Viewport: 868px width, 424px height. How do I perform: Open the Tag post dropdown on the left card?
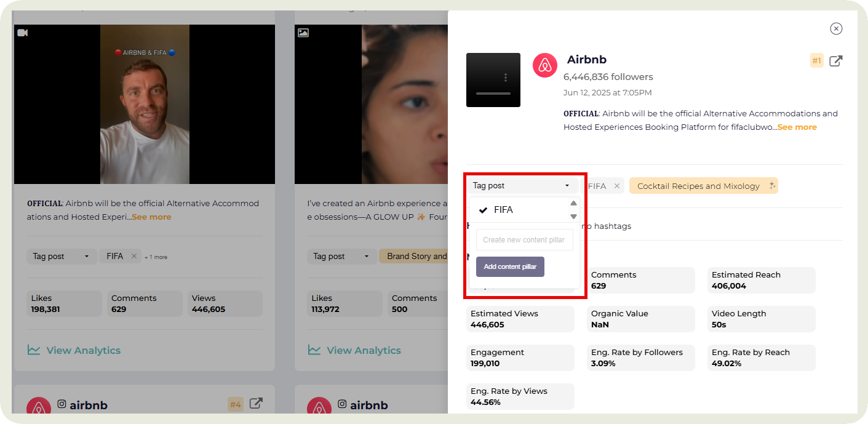[62, 256]
